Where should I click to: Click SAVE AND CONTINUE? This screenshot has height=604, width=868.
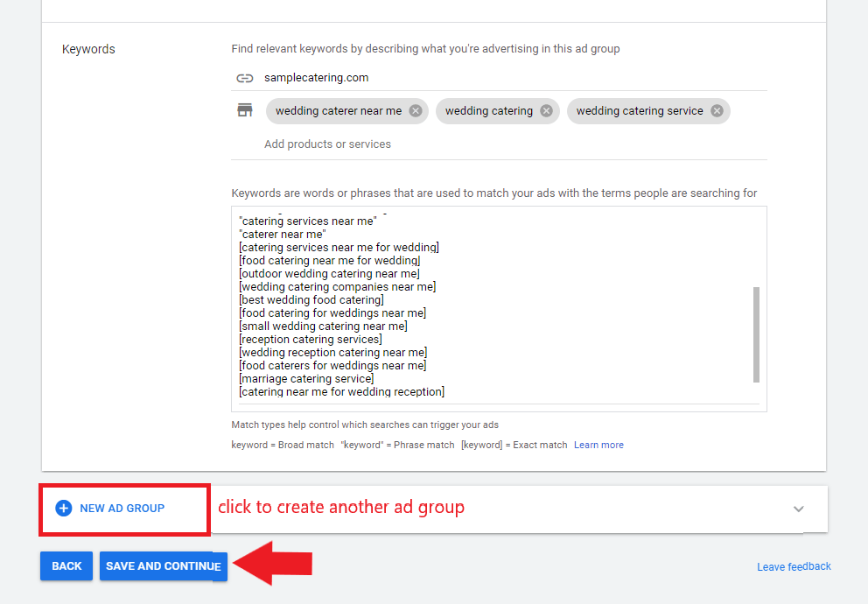point(163,565)
